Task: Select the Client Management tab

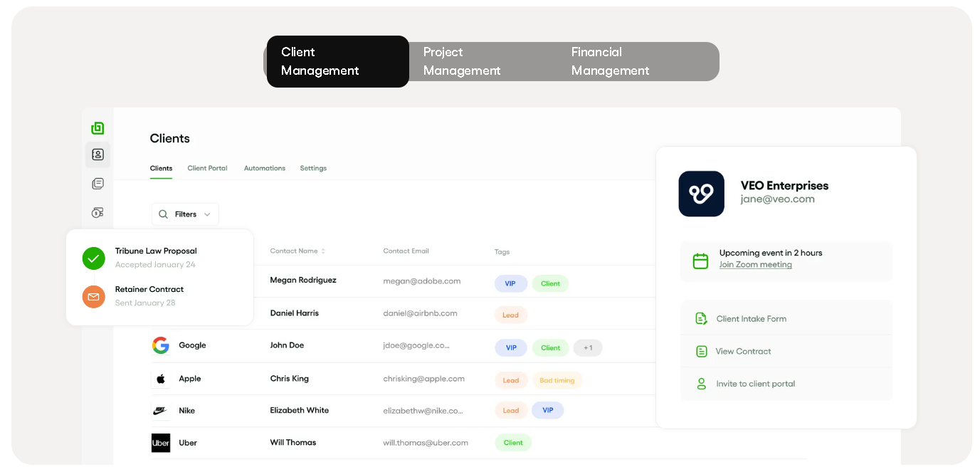Action: [338, 61]
